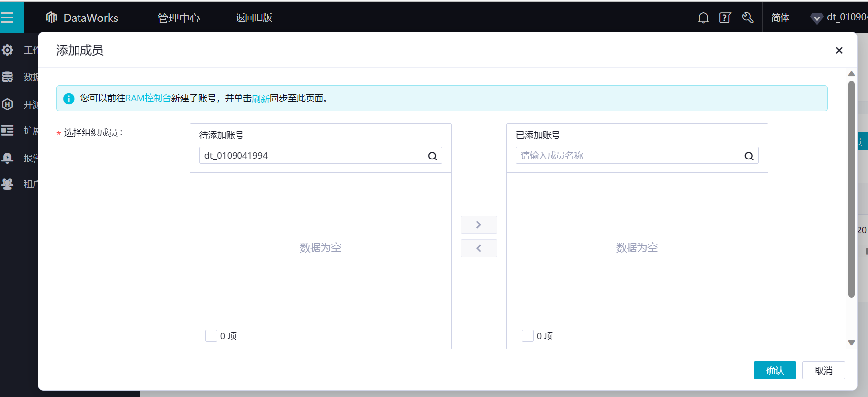This screenshot has height=397, width=868.
Task: Click the scrollbar up arrow
Action: tap(851, 74)
